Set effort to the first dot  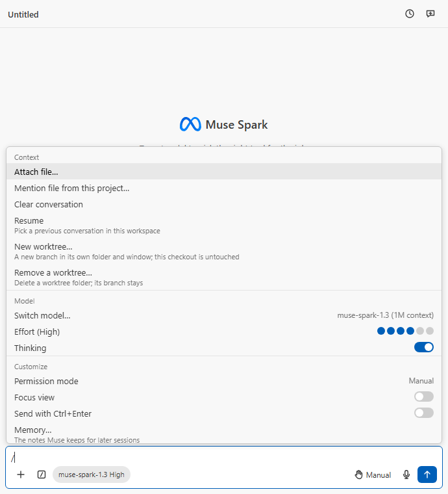point(381,331)
